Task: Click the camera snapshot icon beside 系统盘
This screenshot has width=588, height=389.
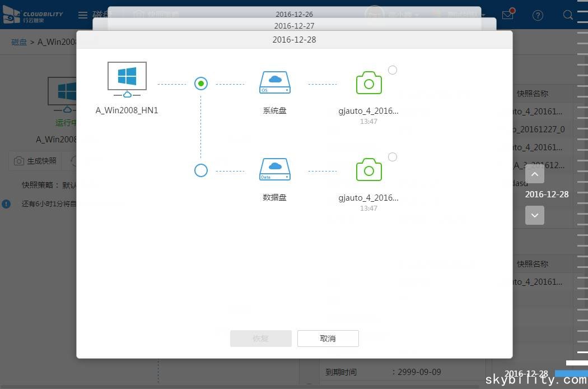Action: 368,82
